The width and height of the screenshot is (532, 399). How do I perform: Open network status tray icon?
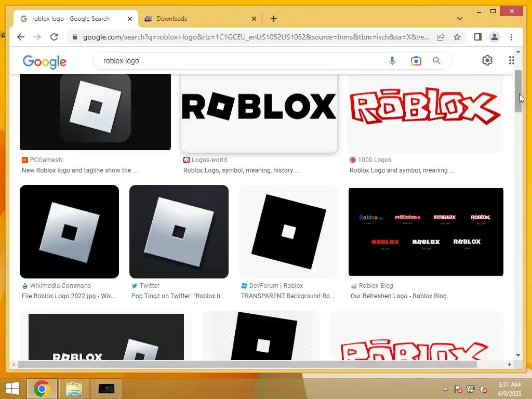coord(471,389)
